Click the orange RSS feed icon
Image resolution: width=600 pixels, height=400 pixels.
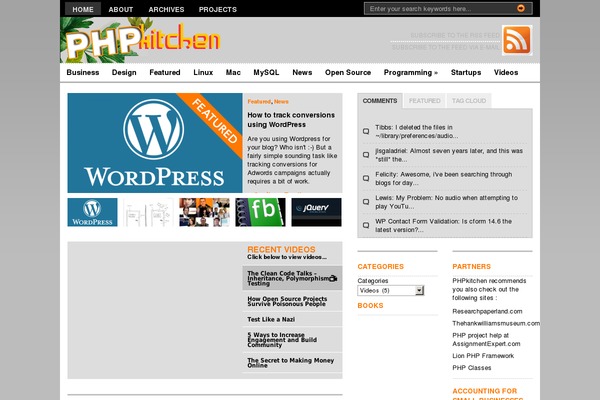pyautogui.click(x=517, y=40)
